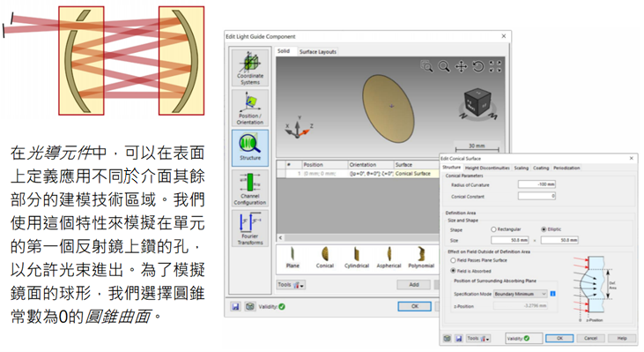Viewport: 644px width, 352px height.
Task: Click the magnifier zoom icon in 3D view
Action: 443,66
